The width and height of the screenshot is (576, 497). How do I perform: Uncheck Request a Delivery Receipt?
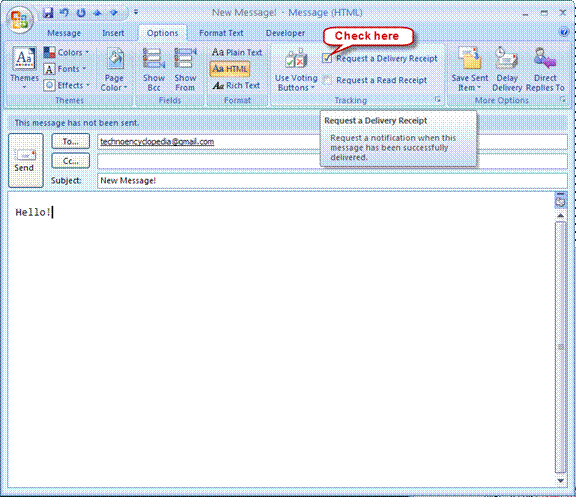327,58
